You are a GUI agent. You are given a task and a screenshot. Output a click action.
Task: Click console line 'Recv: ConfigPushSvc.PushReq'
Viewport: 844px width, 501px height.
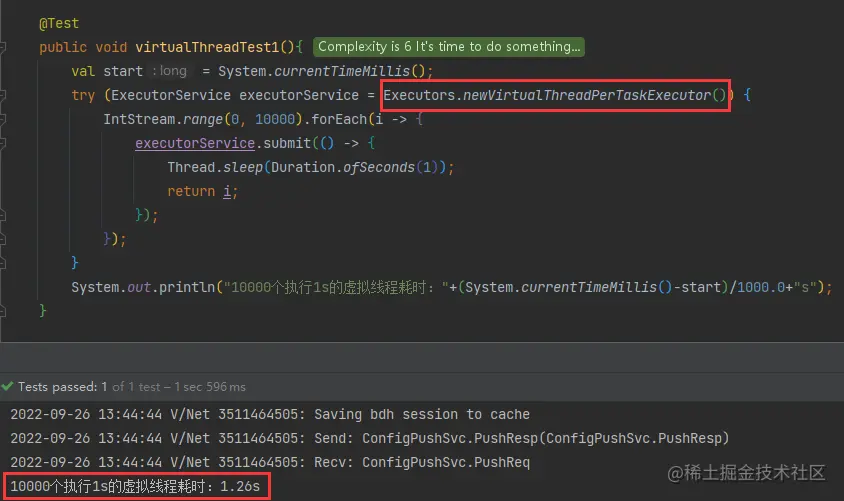(x=270, y=462)
